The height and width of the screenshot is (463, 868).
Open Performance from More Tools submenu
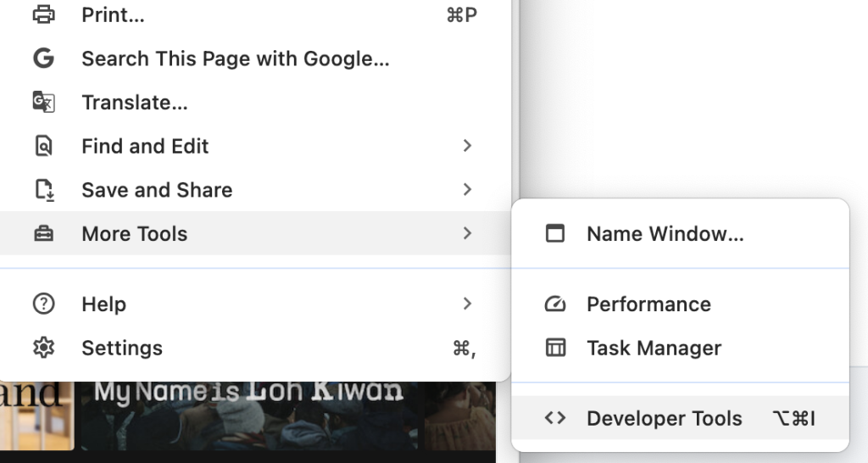[x=681, y=304]
